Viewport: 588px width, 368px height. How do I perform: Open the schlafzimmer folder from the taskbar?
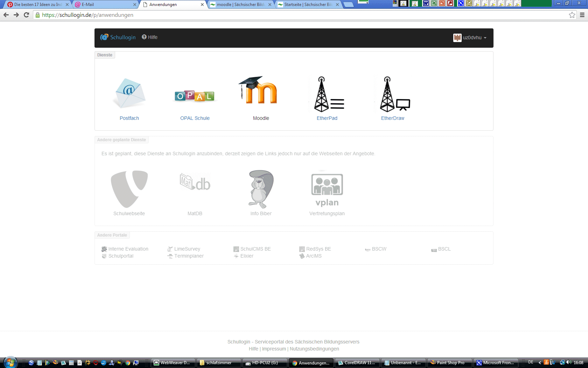tap(219, 363)
